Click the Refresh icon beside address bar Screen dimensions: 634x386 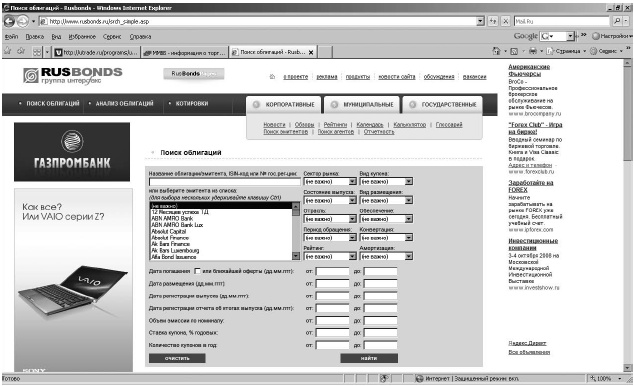coord(493,21)
